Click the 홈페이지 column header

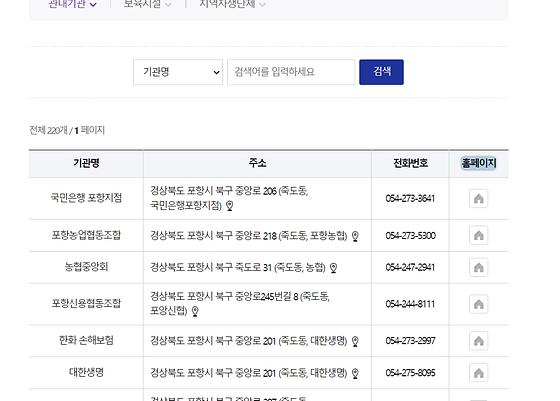pos(479,164)
